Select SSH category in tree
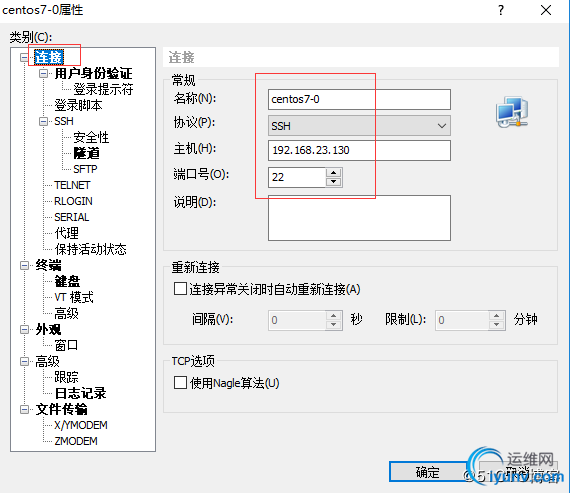Image resolution: width=570 pixels, height=493 pixels. pyautogui.click(x=64, y=121)
